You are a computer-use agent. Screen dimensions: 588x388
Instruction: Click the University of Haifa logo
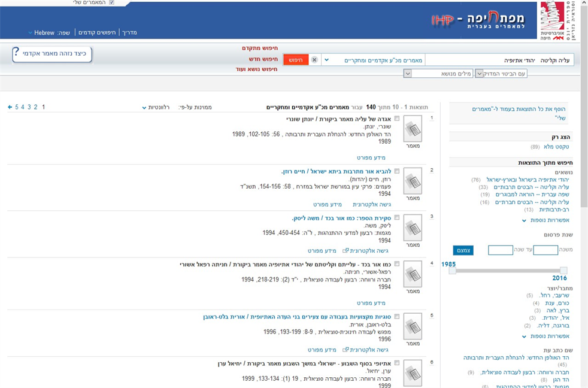point(551,22)
